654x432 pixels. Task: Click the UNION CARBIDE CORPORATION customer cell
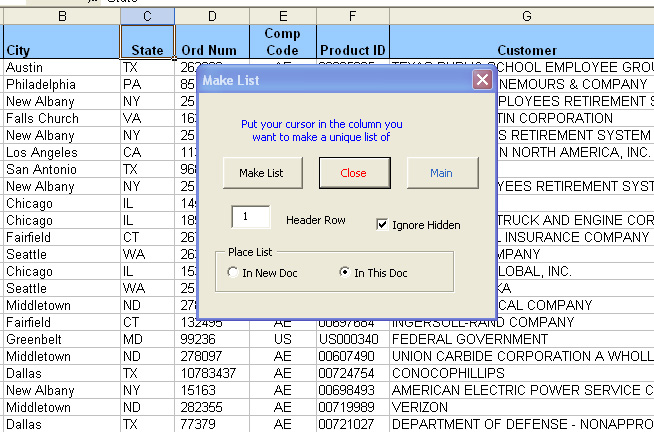522,356
